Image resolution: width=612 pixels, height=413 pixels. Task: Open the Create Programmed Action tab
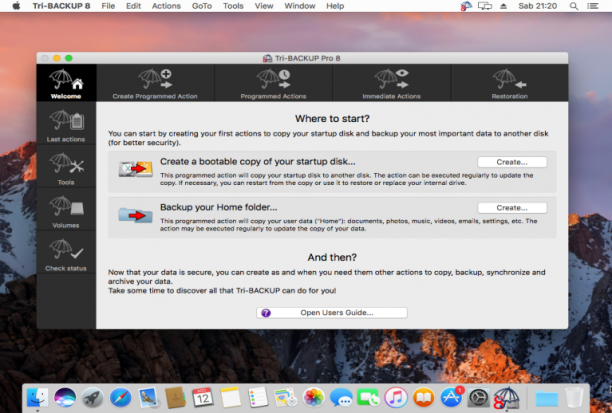point(155,83)
